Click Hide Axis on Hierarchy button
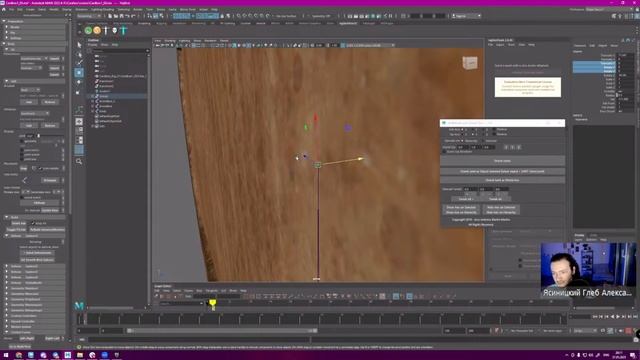This screenshot has width=640, height=360. tap(501, 212)
